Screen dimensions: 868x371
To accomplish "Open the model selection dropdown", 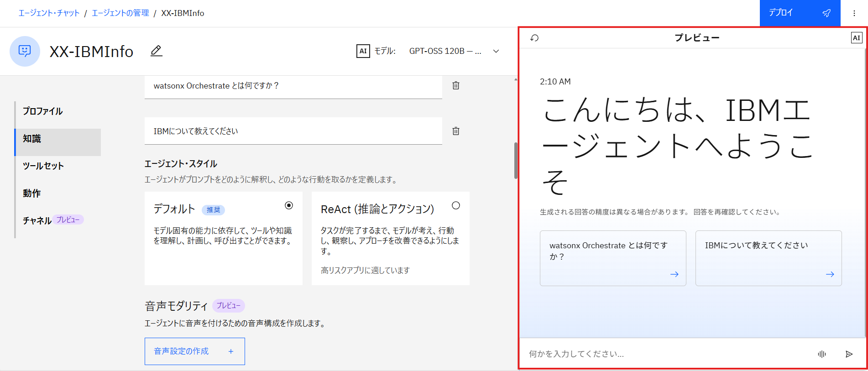I will coord(496,51).
